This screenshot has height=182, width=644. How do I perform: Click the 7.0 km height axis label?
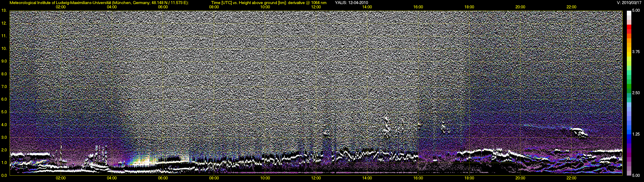click(4, 87)
